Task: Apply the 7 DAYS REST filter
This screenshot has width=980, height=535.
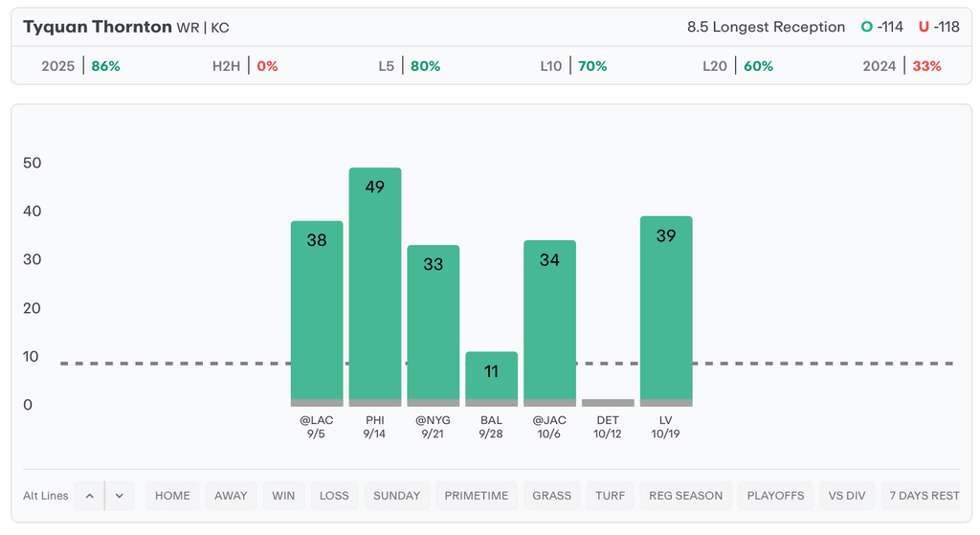Action: [924, 496]
